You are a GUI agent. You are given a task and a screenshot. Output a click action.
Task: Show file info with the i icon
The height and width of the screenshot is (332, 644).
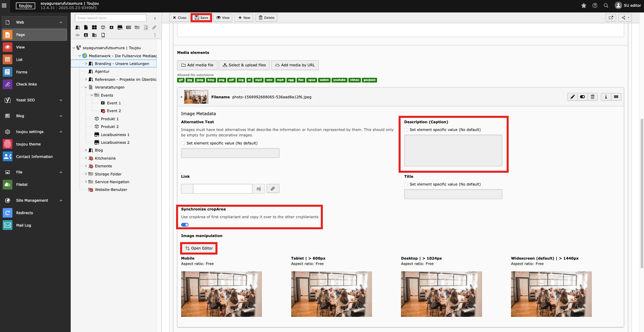tap(606, 97)
